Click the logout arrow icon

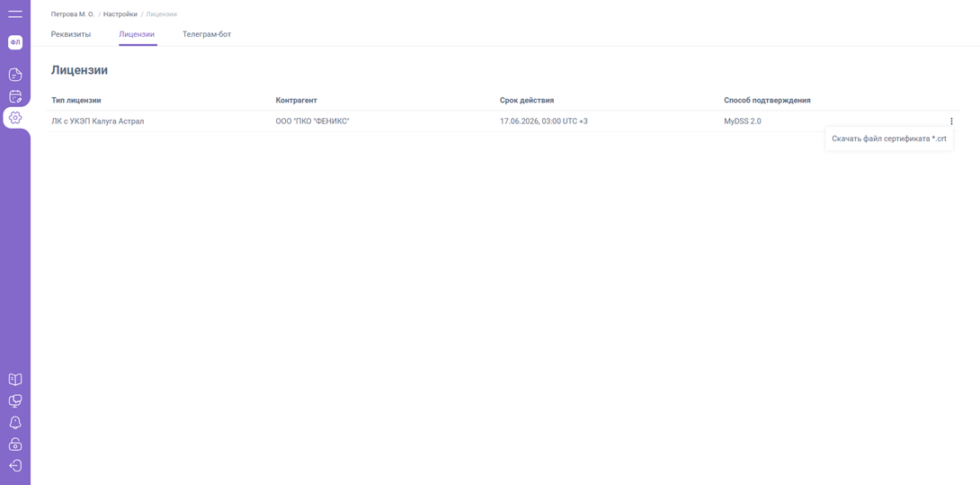click(15, 466)
